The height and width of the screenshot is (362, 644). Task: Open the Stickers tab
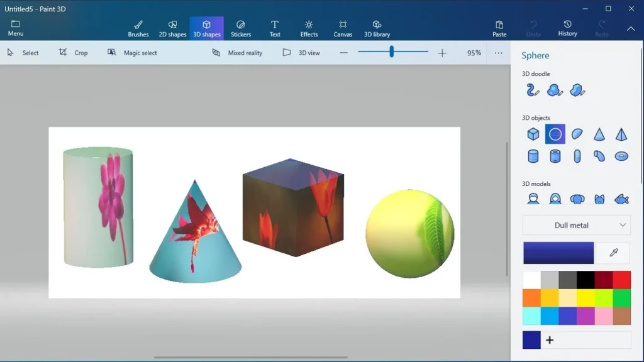coord(241,28)
